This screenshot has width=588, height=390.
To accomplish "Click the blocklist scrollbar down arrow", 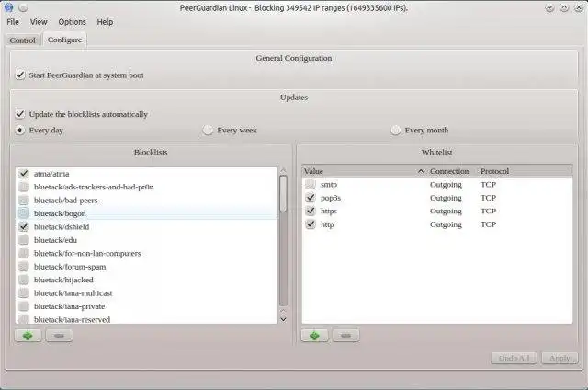I will point(283,320).
